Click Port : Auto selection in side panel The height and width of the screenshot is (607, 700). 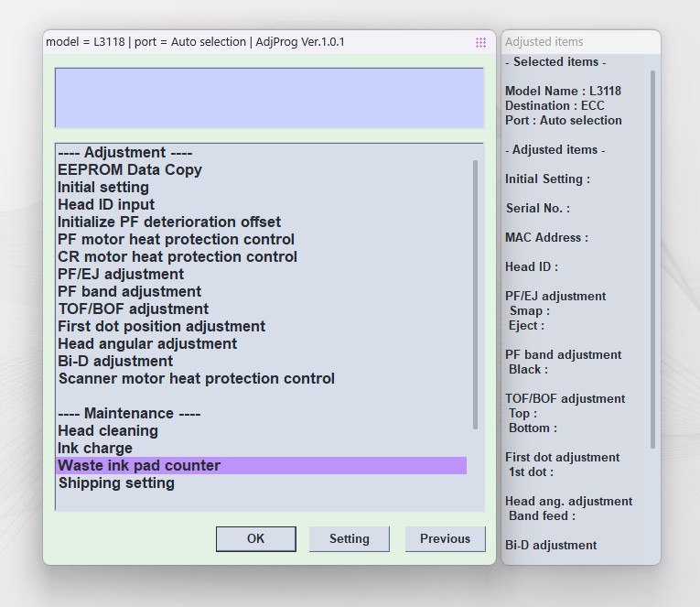point(564,121)
